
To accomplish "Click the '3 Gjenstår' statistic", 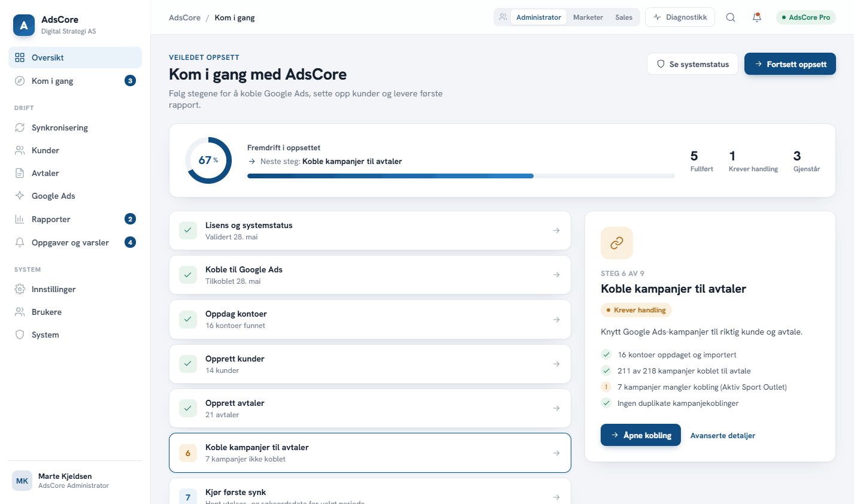I will pyautogui.click(x=807, y=161).
